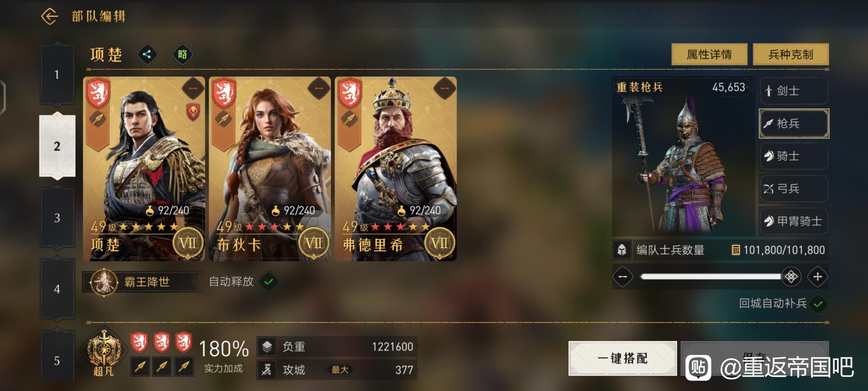
Task: Tap the green 略 diamond icon
Action: click(x=182, y=55)
